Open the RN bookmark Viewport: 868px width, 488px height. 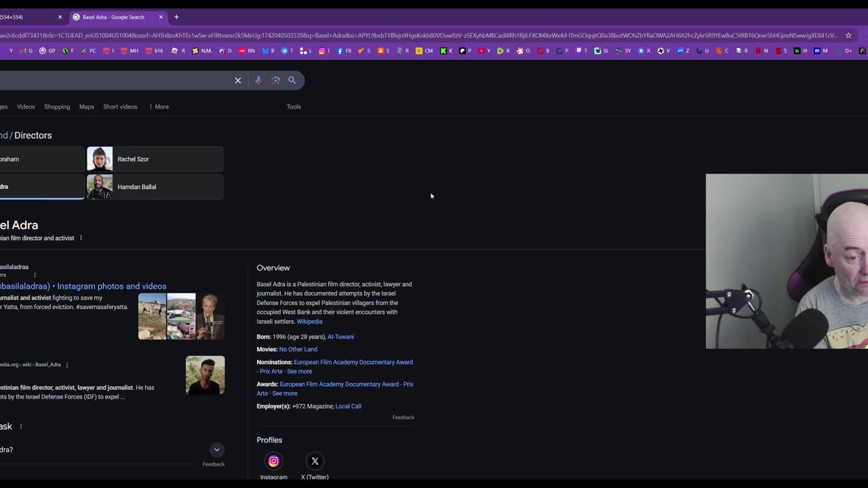pyautogui.click(x=247, y=50)
